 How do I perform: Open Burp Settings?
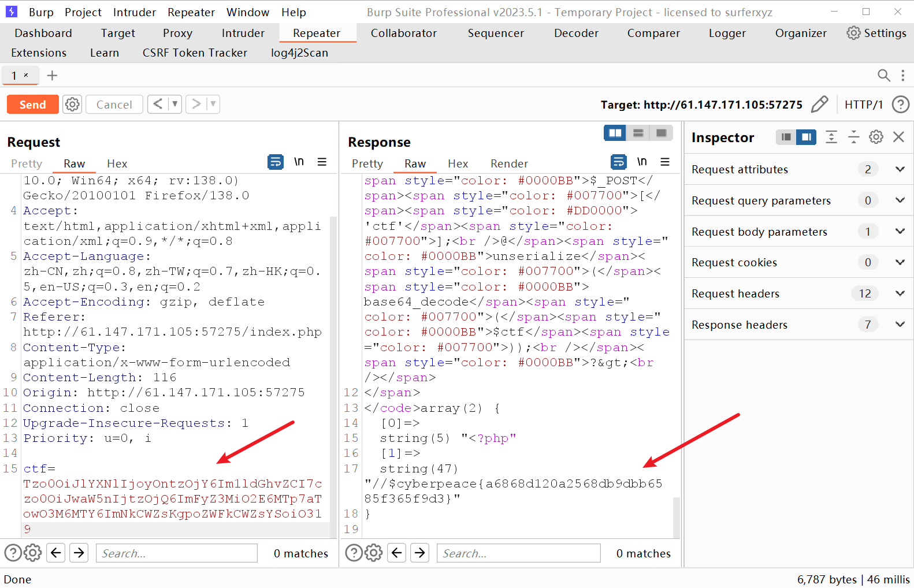pos(876,33)
